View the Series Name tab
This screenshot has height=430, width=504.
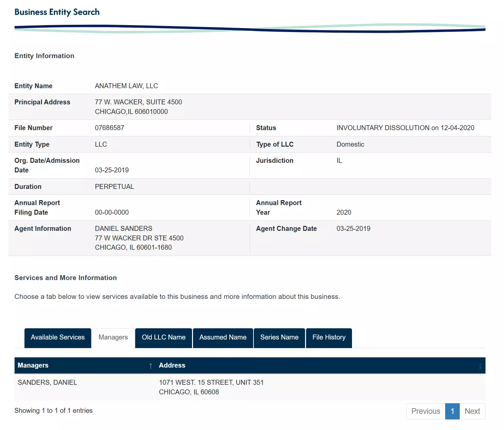[279, 338]
